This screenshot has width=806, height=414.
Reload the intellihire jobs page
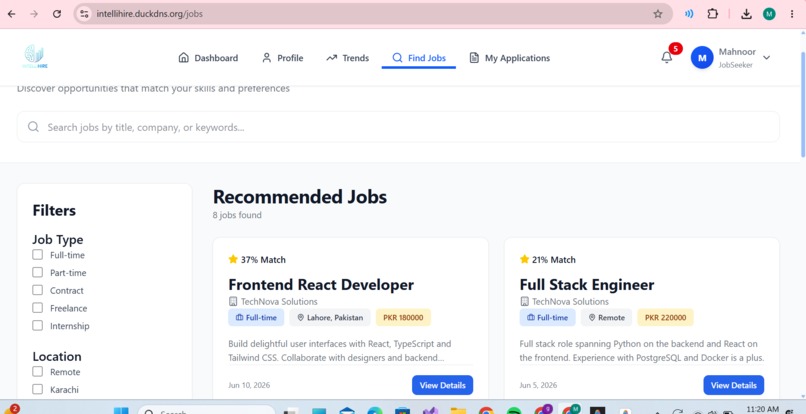57,14
